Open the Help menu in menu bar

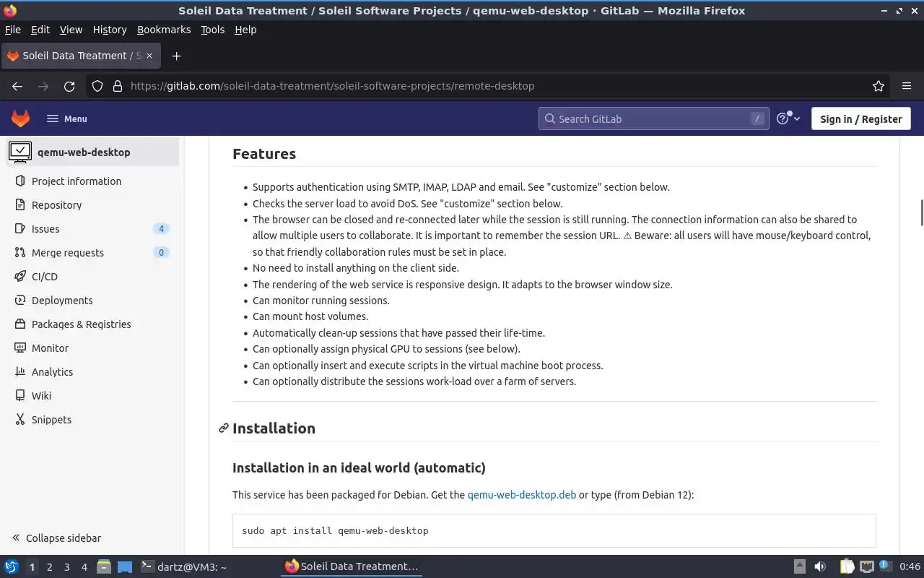pyautogui.click(x=245, y=30)
